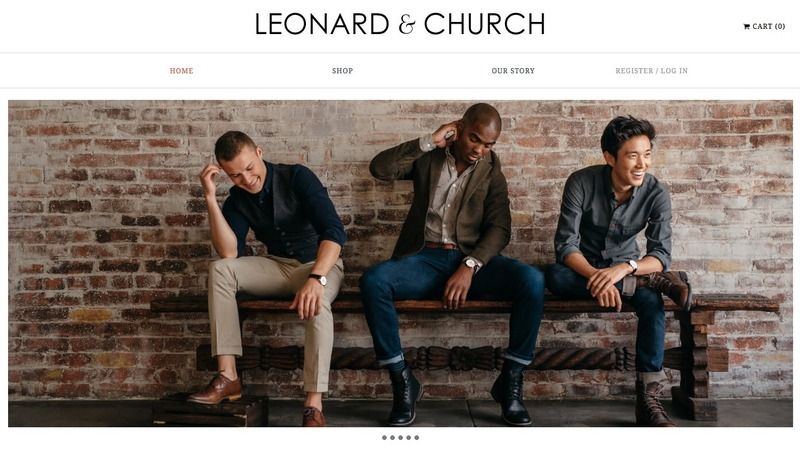Image resolution: width=800 pixels, height=455 pixels.
Task: Select the second carousel slide dot
Action: [392, 438]
